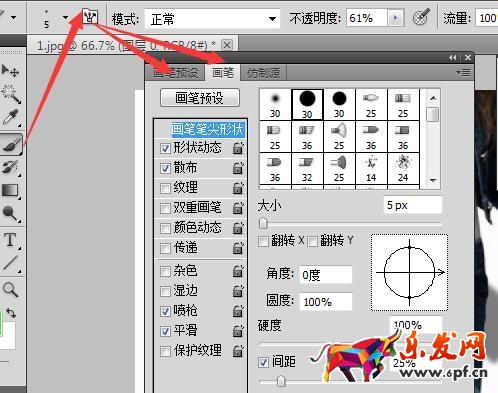Screen dimensions: 498x393
Task: Toggle lock for 形状动态
Action: point(238,148)
